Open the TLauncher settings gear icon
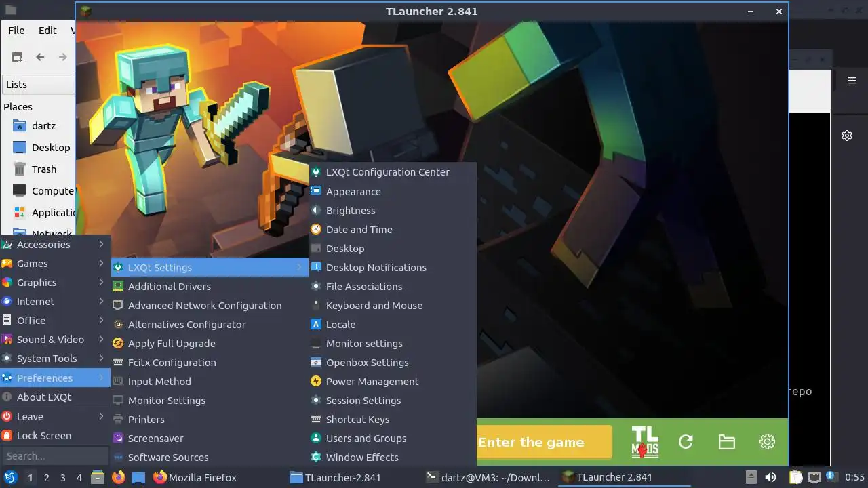This screenshot has width=868, height=488. click(x=767, y=442)
